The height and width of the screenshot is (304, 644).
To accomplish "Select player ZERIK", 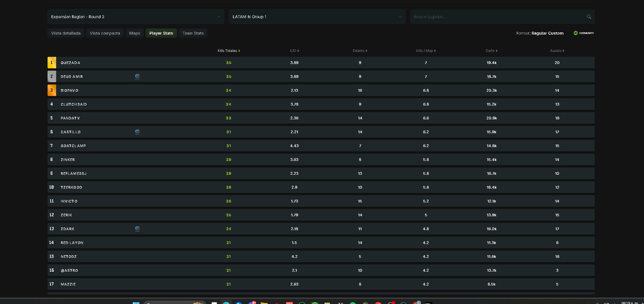I will click(x=67, y=215).
